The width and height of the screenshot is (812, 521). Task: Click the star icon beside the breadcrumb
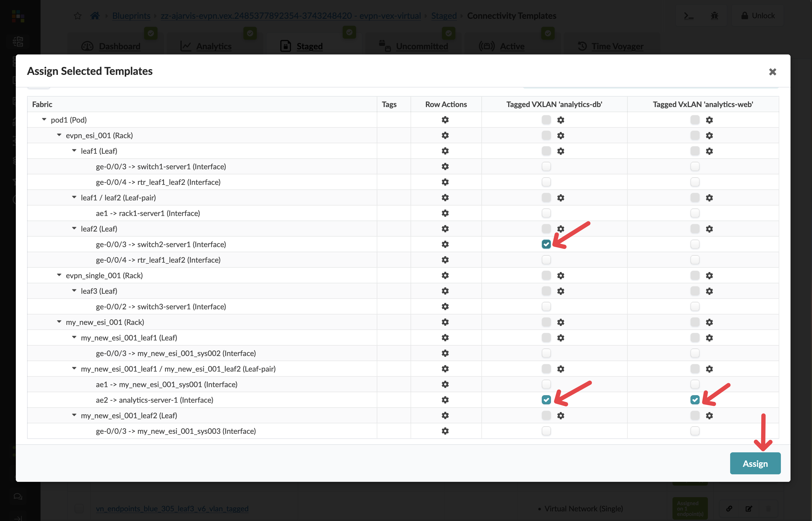coord(78,15)
